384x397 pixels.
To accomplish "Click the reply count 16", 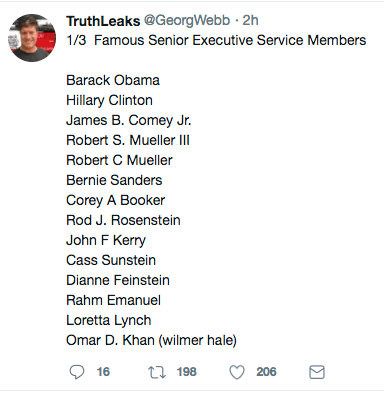I will [103, 372].
